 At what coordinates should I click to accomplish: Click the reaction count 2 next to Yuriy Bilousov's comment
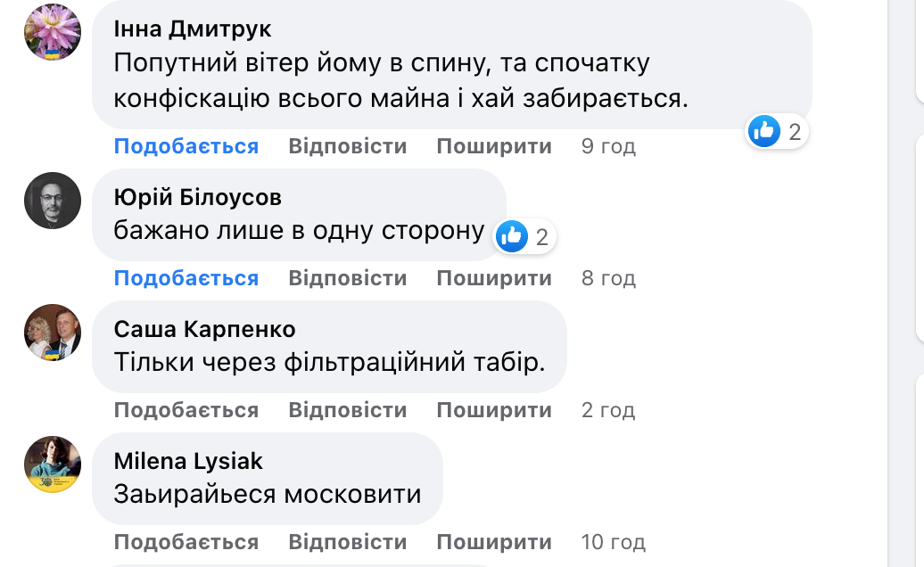[x=542, y=237]
